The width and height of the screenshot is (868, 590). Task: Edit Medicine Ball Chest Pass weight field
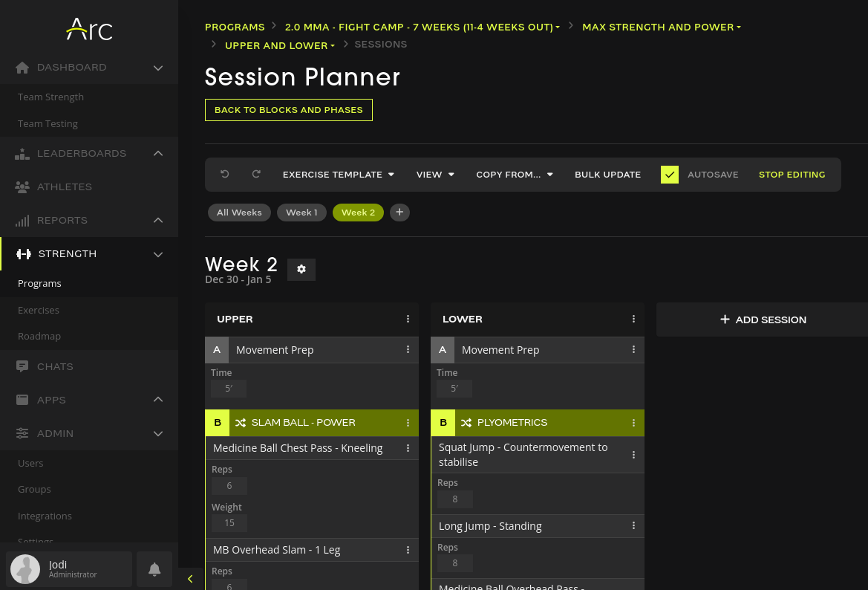tap(229, 523)
